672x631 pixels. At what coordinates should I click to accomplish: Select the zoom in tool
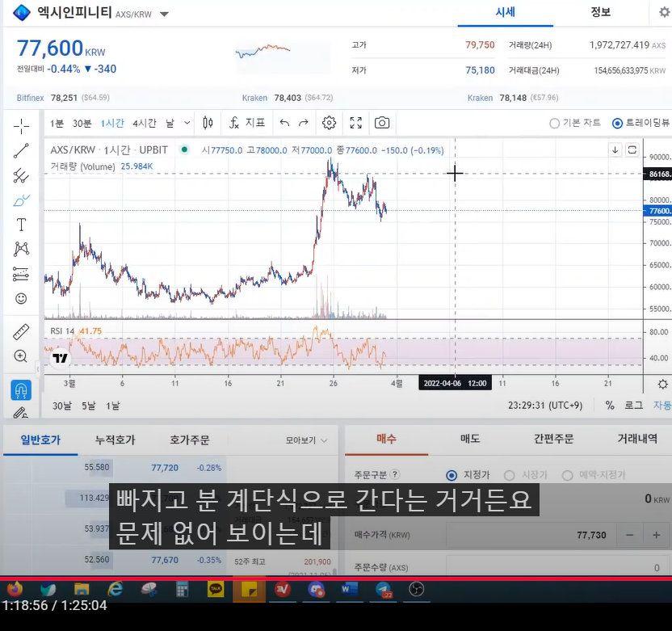pyautogui.click(x=21, y=356)
